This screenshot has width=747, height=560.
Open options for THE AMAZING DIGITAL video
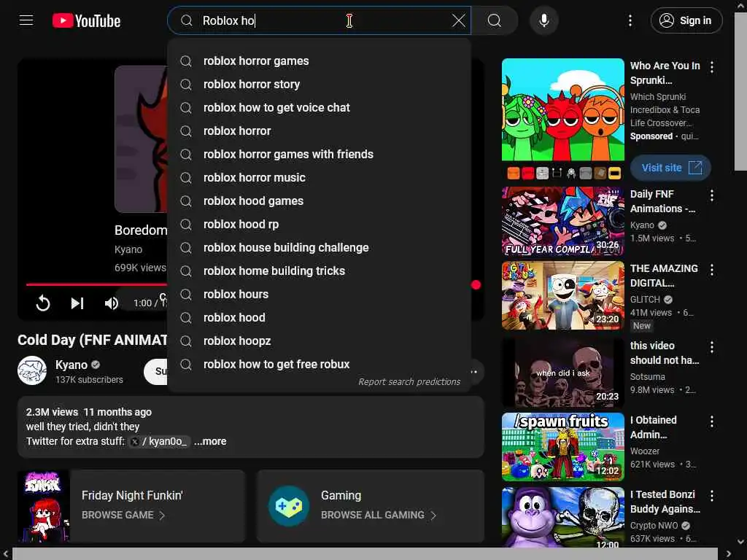click(x=712, y=270)
